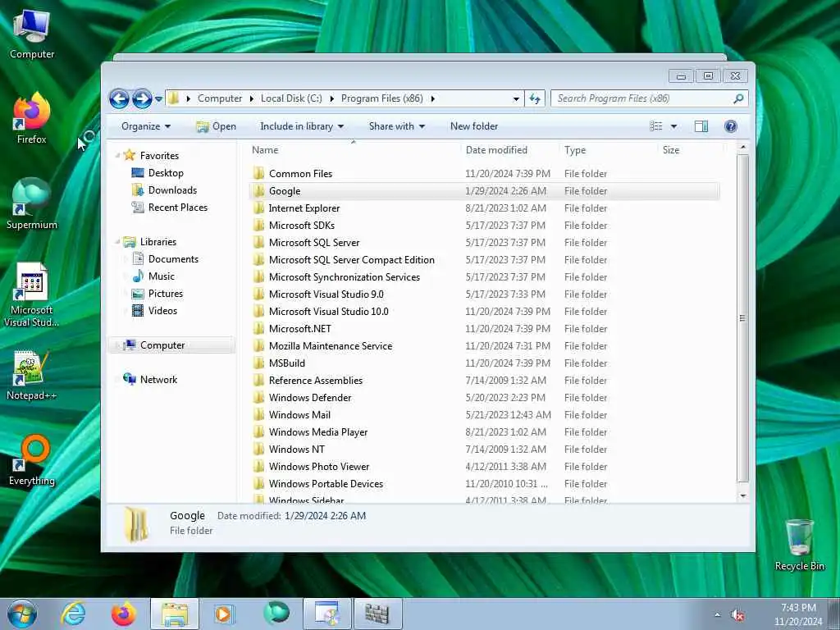Open the Firefox desktop shortcut
Image resolution: width=840 pixels, height=630 pixels.
[x=32, y=118]
